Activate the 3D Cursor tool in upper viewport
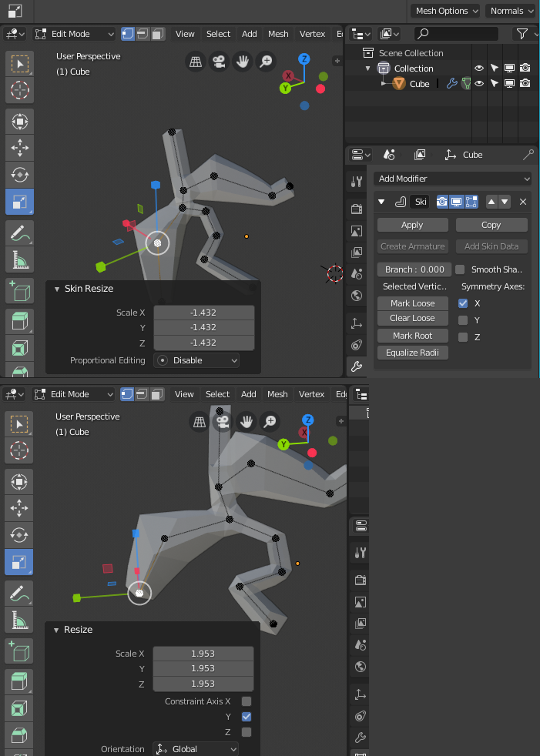 tap(20, 90)
